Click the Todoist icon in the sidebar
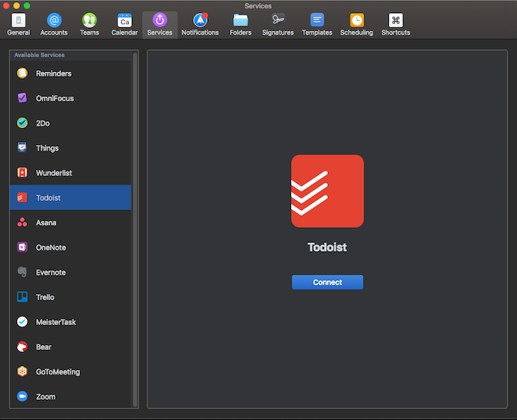The width and height of the screenshot is (517, 420). click(x=22, y=198)
